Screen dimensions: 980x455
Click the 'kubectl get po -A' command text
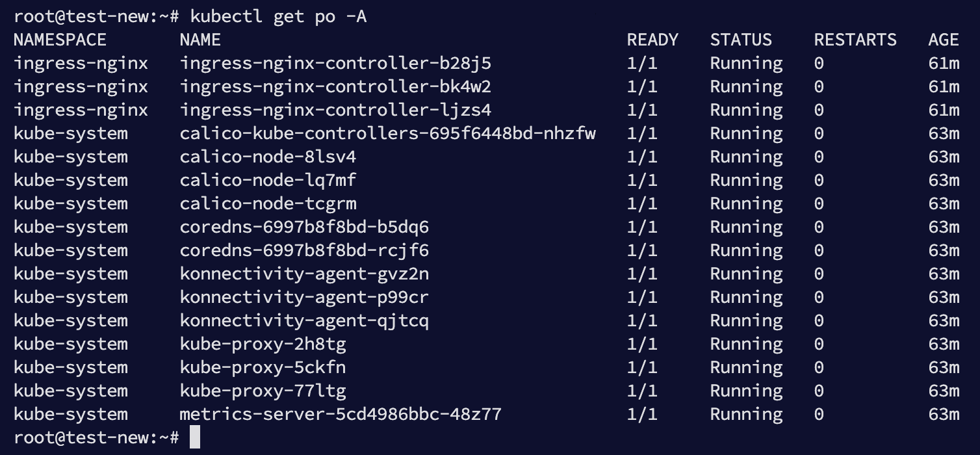coord(278,16)
